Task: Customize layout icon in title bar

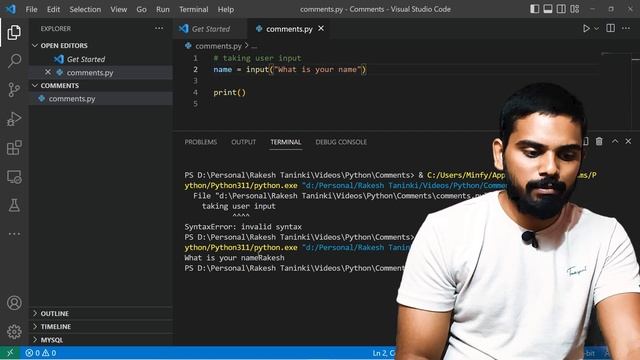Action: point(575,9)
